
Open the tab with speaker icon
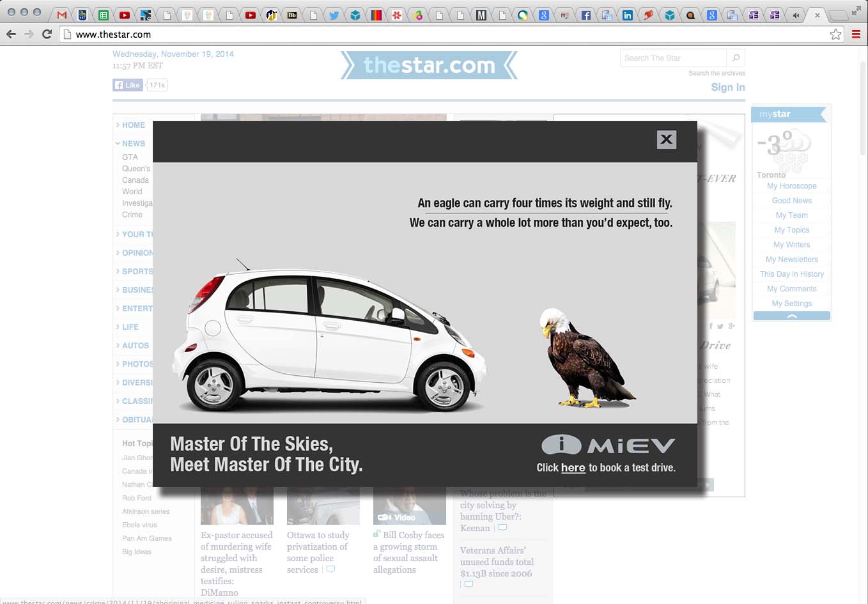coord(796,15)
